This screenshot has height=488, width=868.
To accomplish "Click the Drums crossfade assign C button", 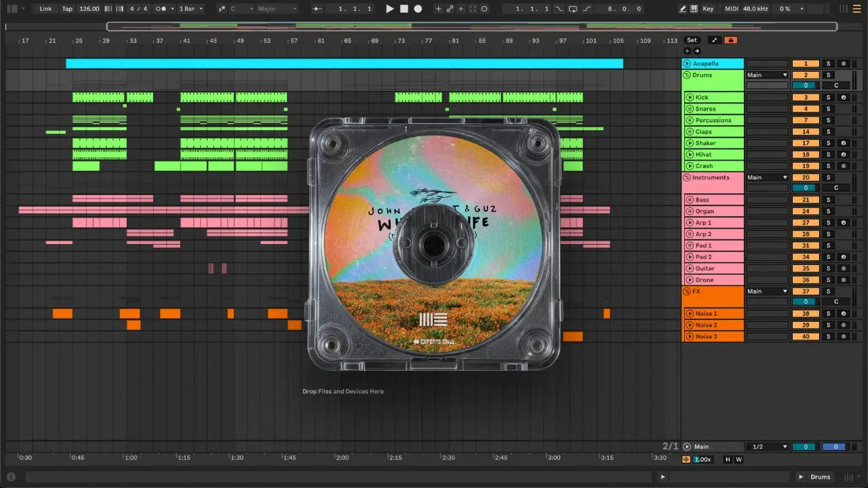I will click(836, 85).
